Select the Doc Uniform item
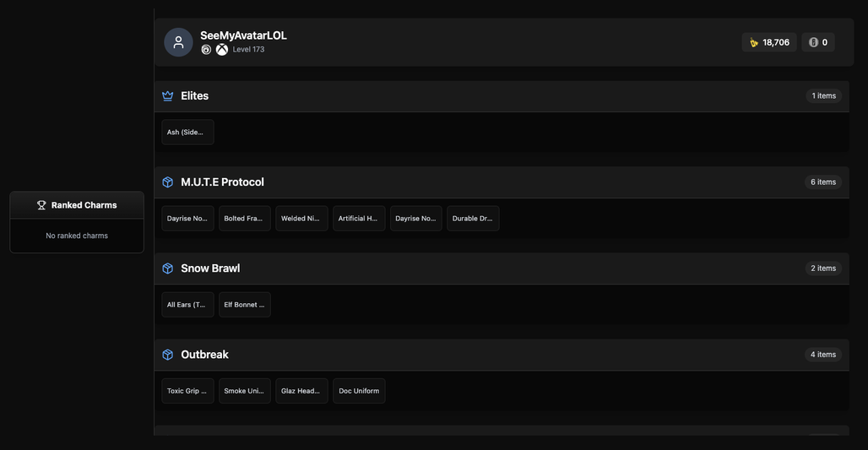Viewport: 868px width, 450px height. click(359, 392)
